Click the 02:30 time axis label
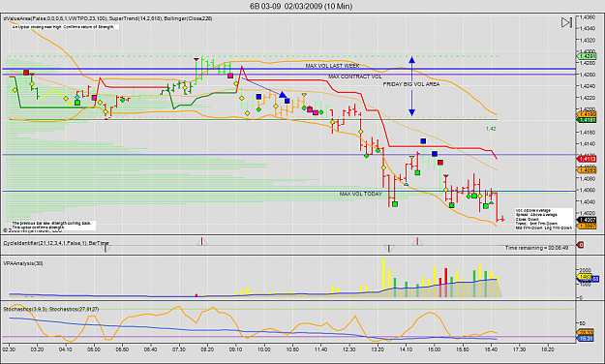 pos(9,349)
